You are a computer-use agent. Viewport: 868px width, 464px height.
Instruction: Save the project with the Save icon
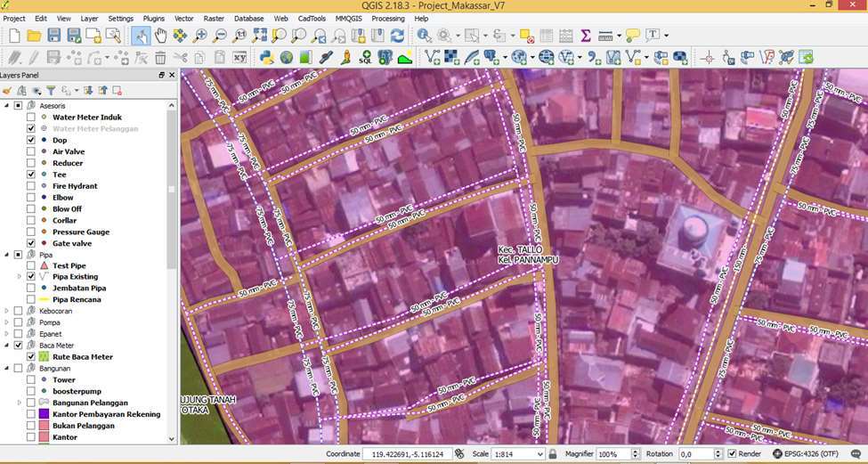pos(53,36)
